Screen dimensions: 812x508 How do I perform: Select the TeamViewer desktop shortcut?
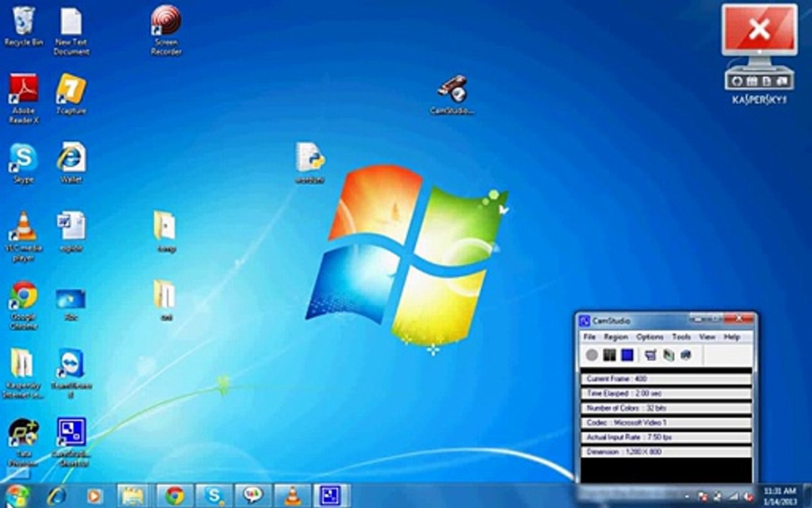click(x=71, y=374)
